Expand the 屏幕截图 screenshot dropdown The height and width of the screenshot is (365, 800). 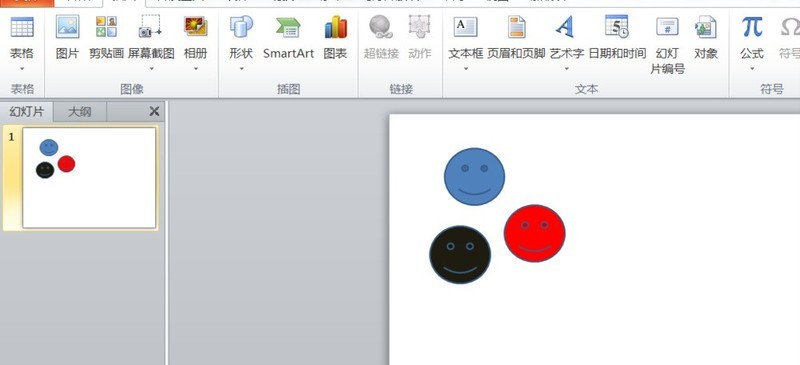(151, 68)
